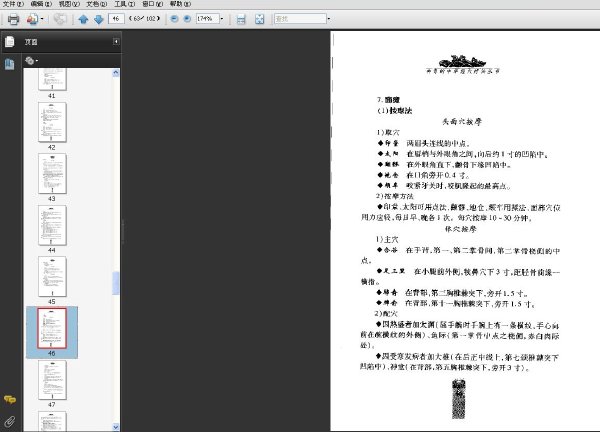The width and height of the screenshot is (600, 432).
Task: Click the text '1)主穴' in the document
Action: [387, 240]
